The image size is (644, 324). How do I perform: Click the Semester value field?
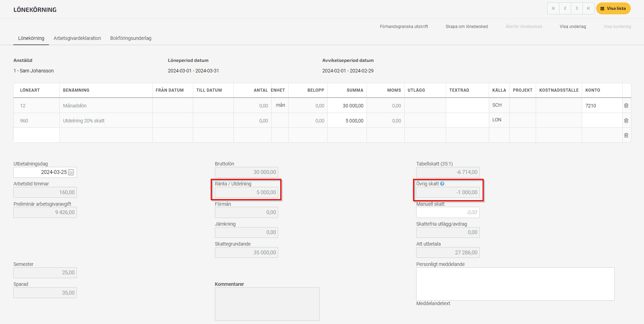point(45,273)
